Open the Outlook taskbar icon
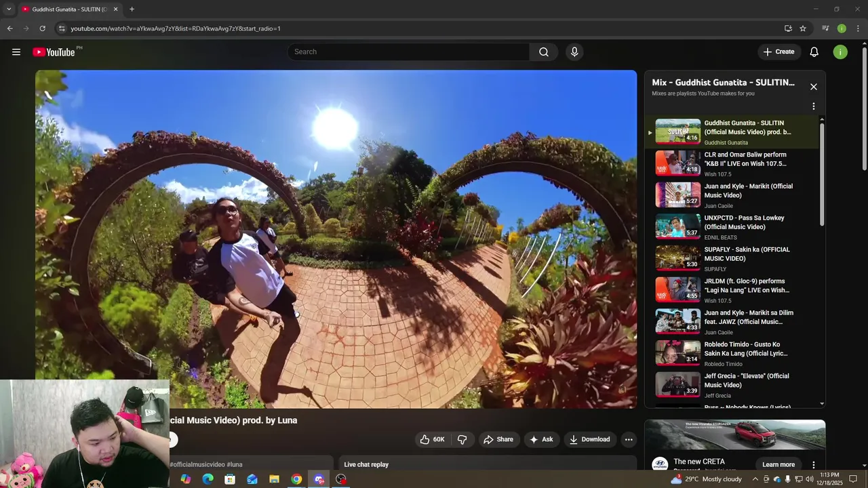 [252, 479]
